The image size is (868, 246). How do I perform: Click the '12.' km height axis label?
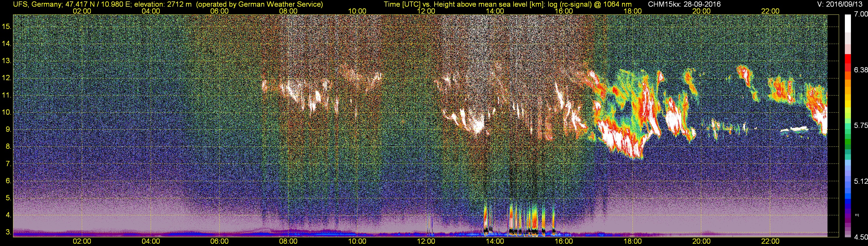(x=7, y=78)
